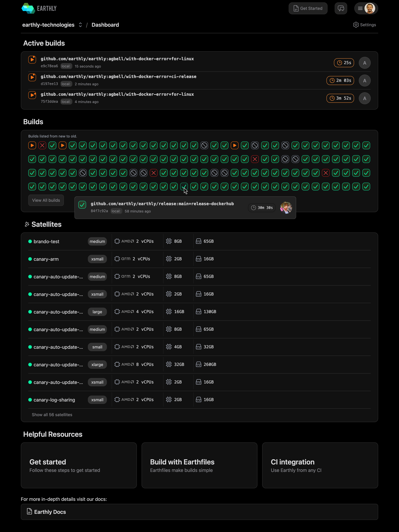
Task: Open the release-dockerhub build tooltip link
Action: click(x=162, y=204)
